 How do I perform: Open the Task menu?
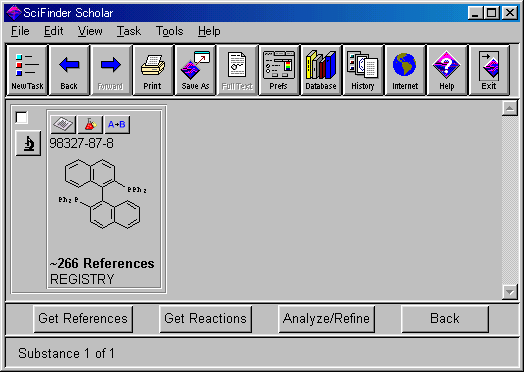tap(129, 31)
